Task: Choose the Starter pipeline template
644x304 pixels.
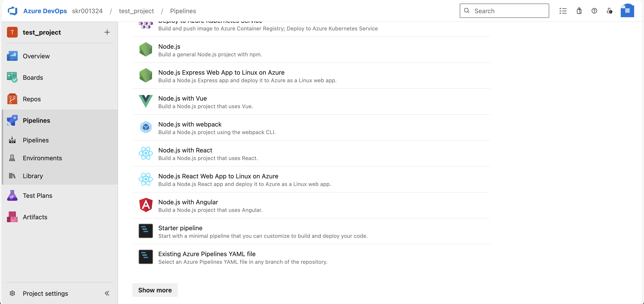Action: 180,228
